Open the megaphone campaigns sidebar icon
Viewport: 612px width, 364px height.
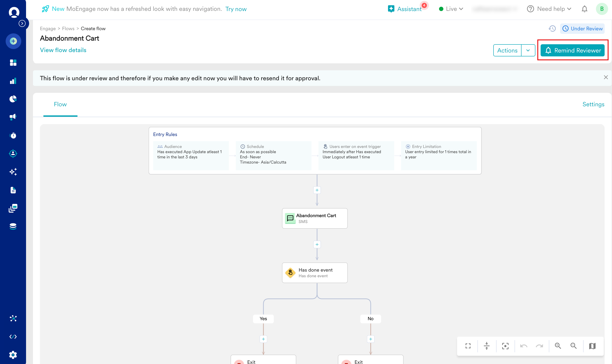13,117
